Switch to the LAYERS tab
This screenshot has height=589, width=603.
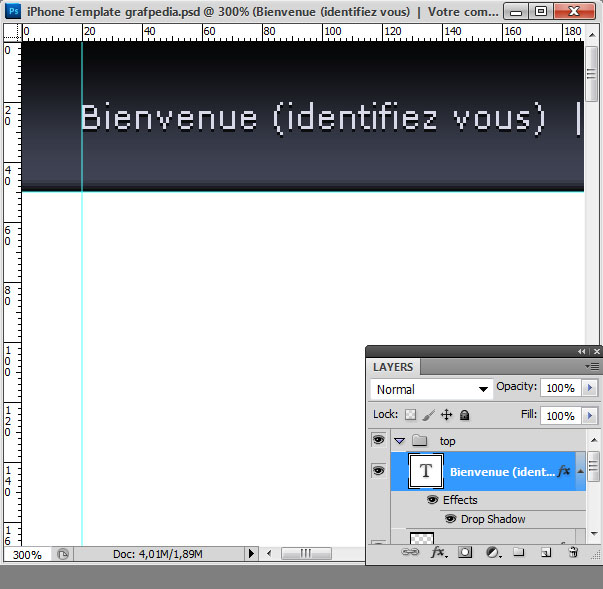pos(393,367)
